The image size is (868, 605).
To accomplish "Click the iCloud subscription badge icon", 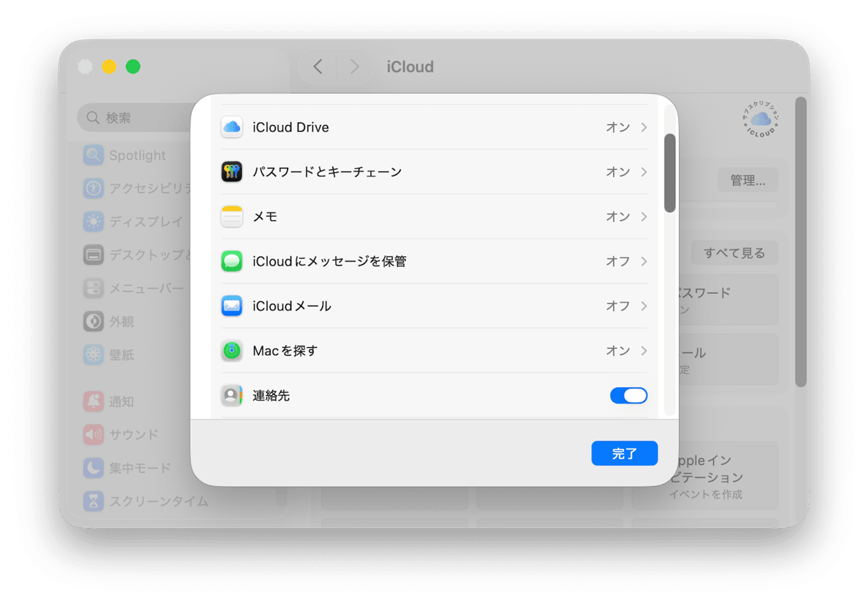I will pyautogui.click(x=761, y=121).
